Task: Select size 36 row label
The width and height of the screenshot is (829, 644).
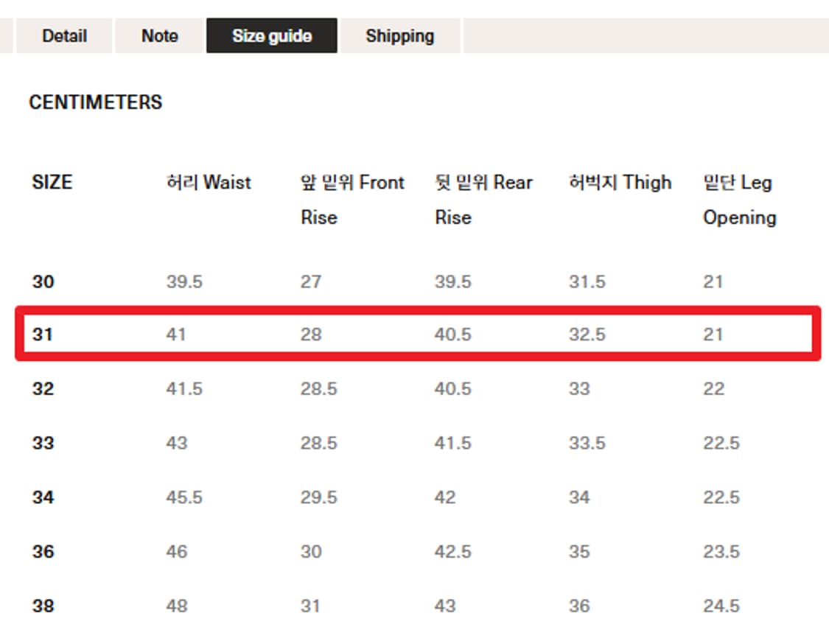Action: pos(43,551)
